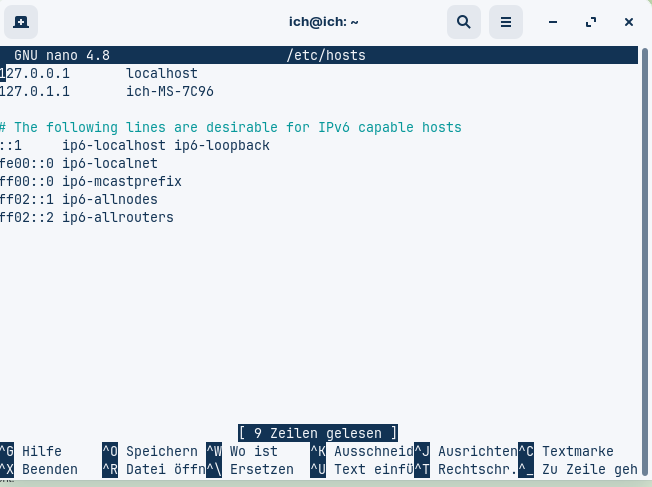Click the ^J Ausrichten shortcut
This screenshot has width=652, height=487.
click(466, 451)
